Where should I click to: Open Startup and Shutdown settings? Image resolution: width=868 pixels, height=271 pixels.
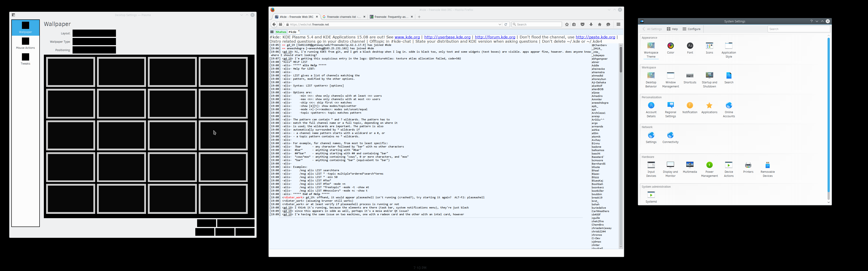coord(709,80)
